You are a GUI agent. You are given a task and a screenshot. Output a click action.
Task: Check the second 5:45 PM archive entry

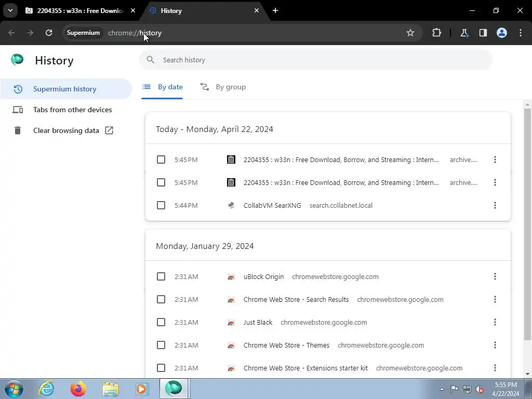point(161,182)
